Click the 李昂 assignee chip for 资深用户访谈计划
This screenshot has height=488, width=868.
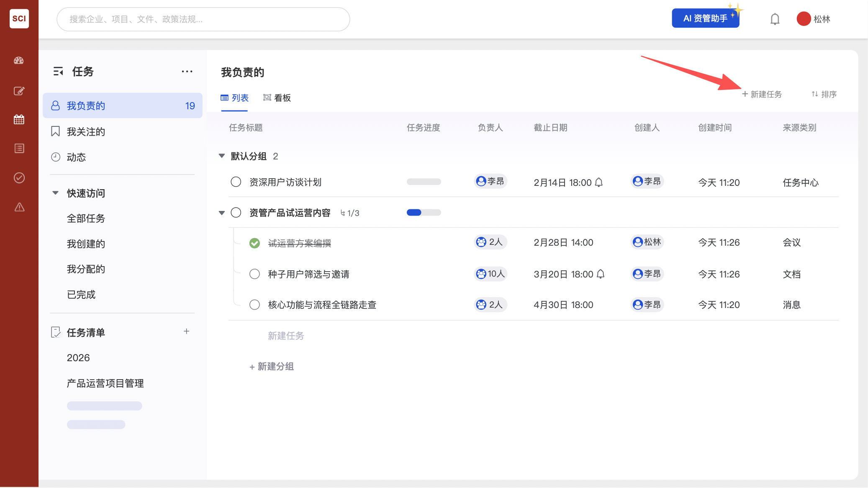(490, 181)
